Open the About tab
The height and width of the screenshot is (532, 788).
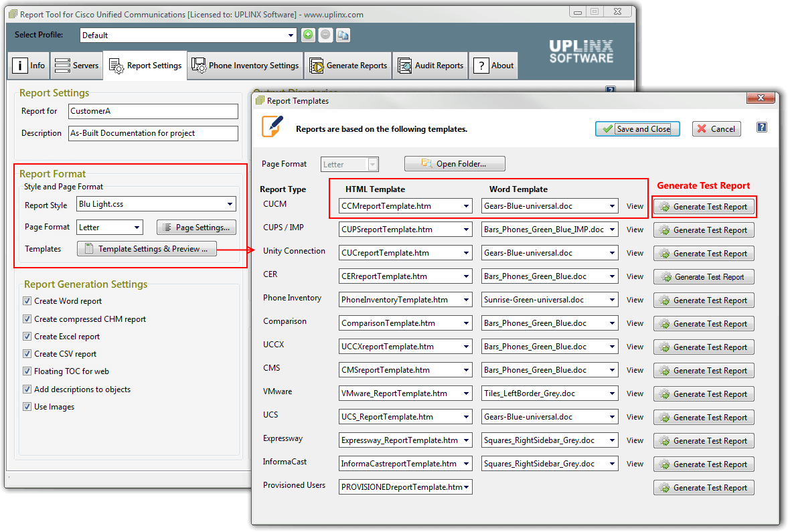tap(494, 66)
